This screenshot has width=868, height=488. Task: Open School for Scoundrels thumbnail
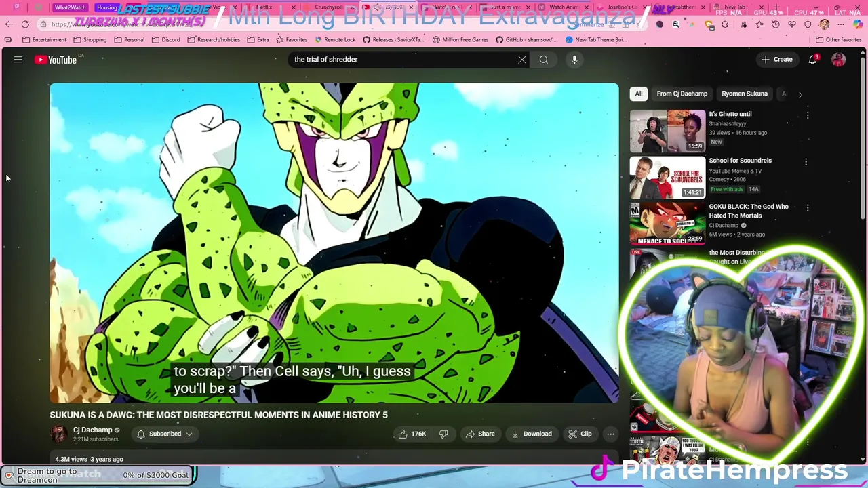pyautogui.click(x=667, y=177)
